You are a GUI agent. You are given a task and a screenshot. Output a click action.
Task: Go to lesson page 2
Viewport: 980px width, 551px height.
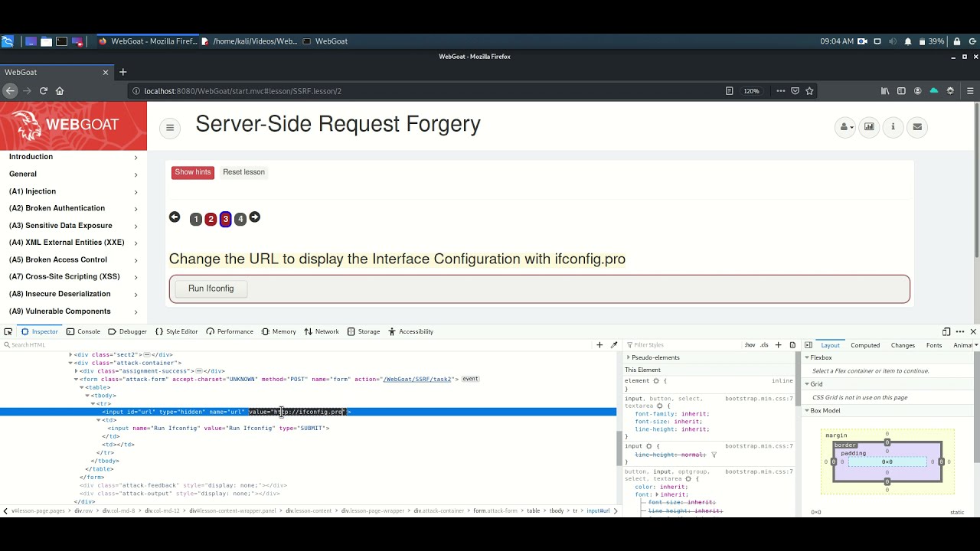(211, 219)
